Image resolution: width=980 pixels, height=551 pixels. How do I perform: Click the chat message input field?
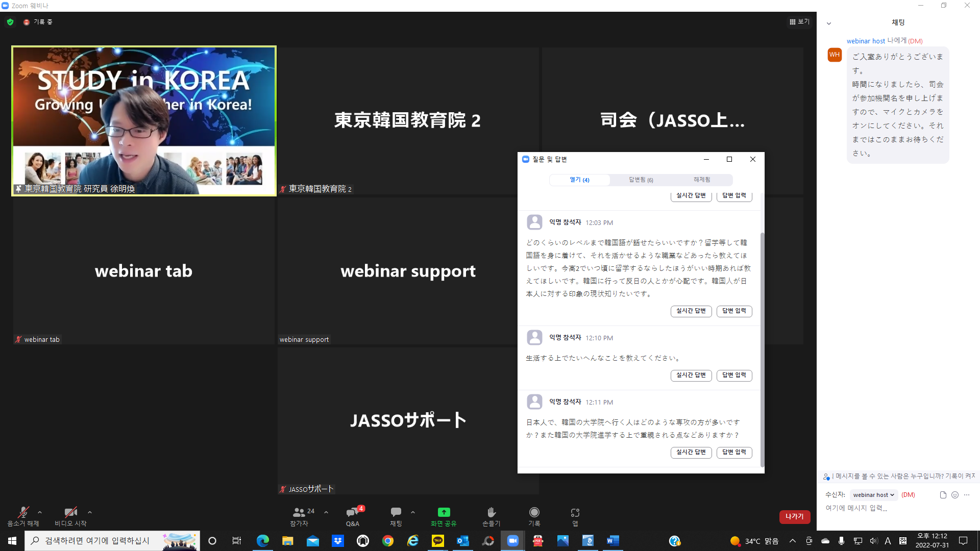pyautogui.click(x=898, y=508)
